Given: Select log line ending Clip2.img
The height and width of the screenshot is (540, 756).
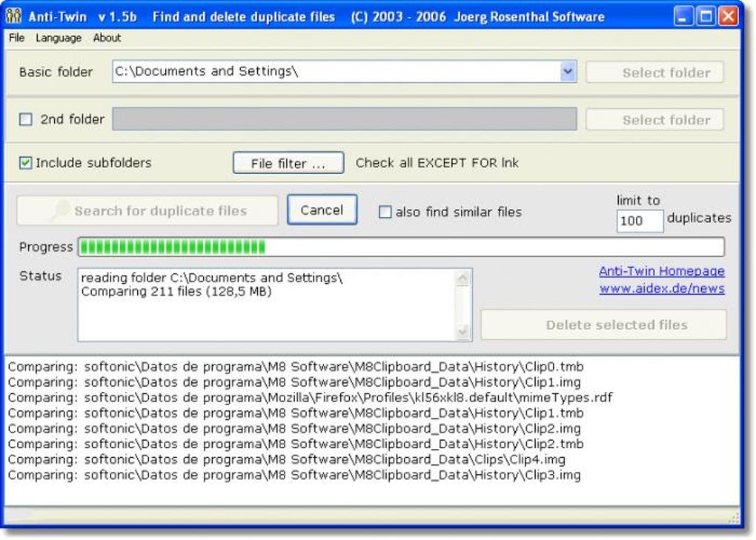Looking at the screenshot, I should (x=294, y=428).
